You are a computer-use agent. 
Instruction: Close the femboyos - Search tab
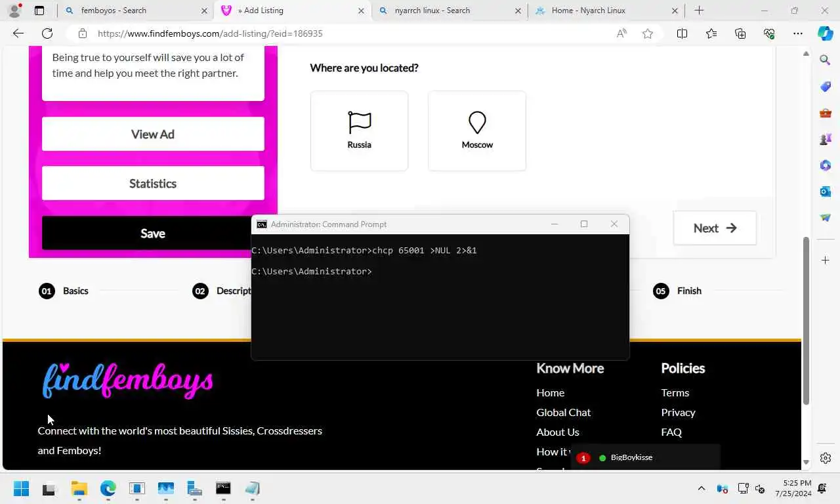point(204,10)
